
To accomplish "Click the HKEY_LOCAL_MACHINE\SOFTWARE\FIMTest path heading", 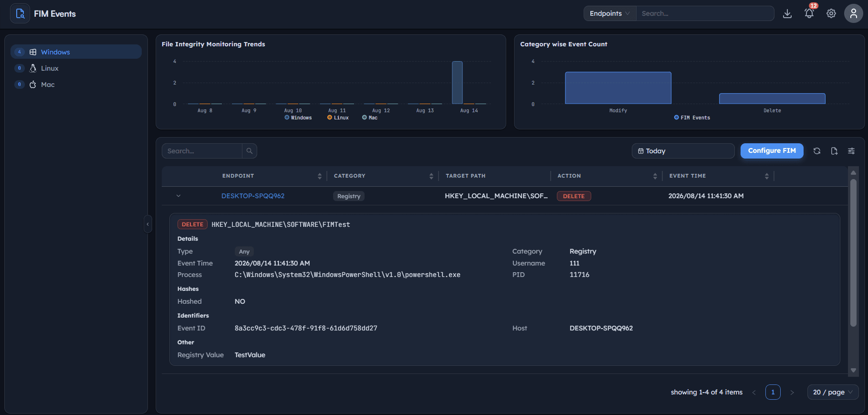I will 281,224.
